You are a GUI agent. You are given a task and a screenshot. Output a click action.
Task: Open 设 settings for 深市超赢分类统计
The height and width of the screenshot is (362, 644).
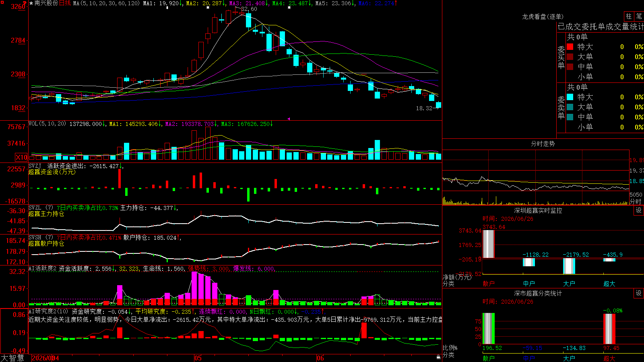(x=638, y=293)
